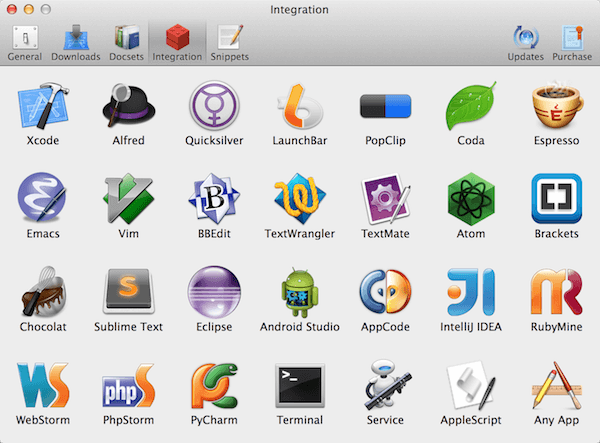Select the Integration tab
Image resolution: width=600 pixels, height=443 pixels.
click(177, 42)
